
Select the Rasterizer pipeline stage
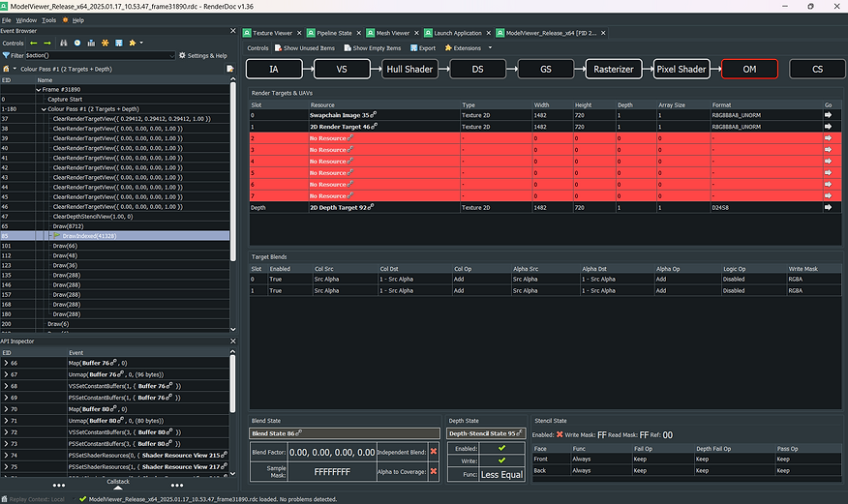click(614, 69)
